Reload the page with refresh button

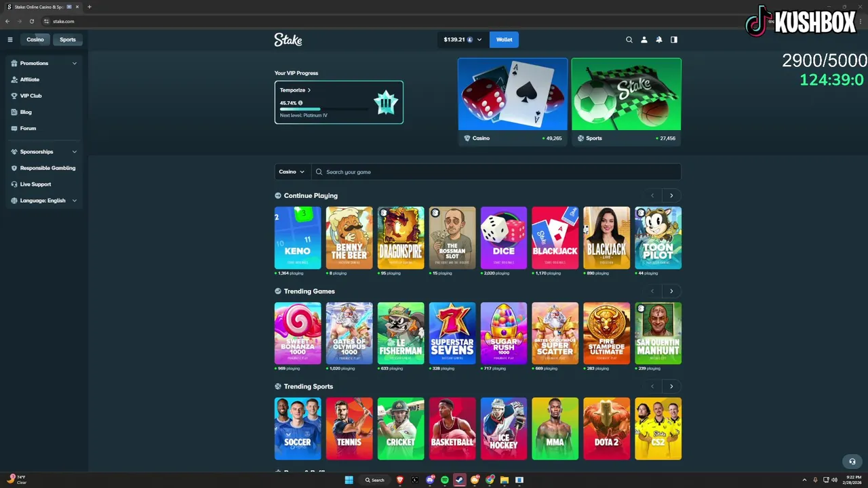[x=32, y=21]
